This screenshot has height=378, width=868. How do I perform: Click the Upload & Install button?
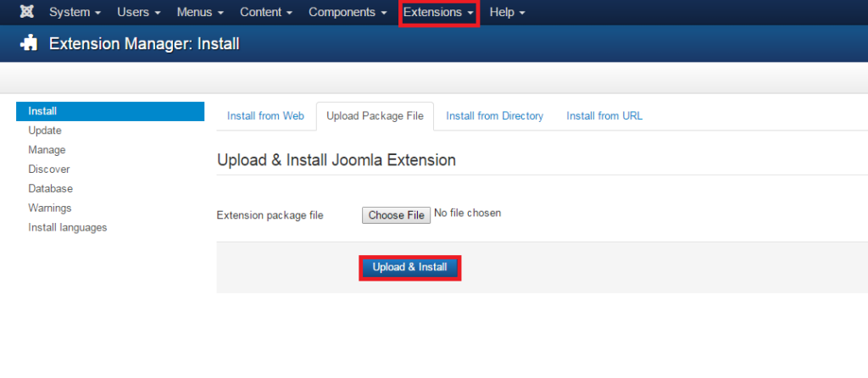point(409,267)
